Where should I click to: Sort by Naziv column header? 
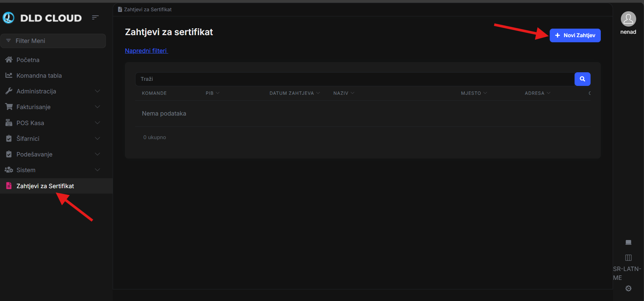click(x=344, y=93)
